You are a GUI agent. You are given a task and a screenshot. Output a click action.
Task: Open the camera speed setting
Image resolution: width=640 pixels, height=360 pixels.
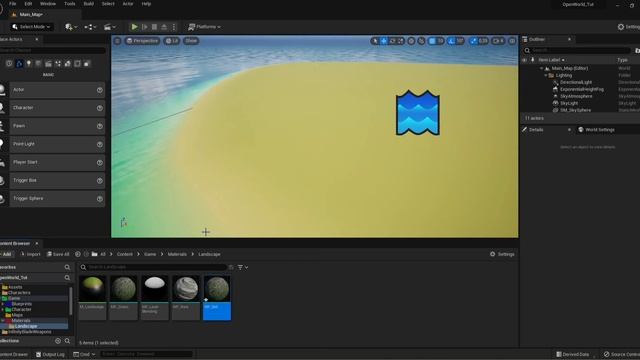tap(498, 41)
